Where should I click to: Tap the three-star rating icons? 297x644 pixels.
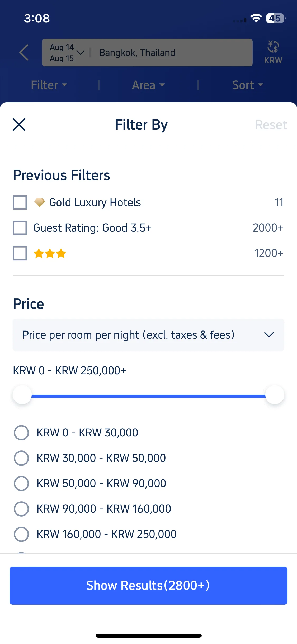(x=50, y=253)
